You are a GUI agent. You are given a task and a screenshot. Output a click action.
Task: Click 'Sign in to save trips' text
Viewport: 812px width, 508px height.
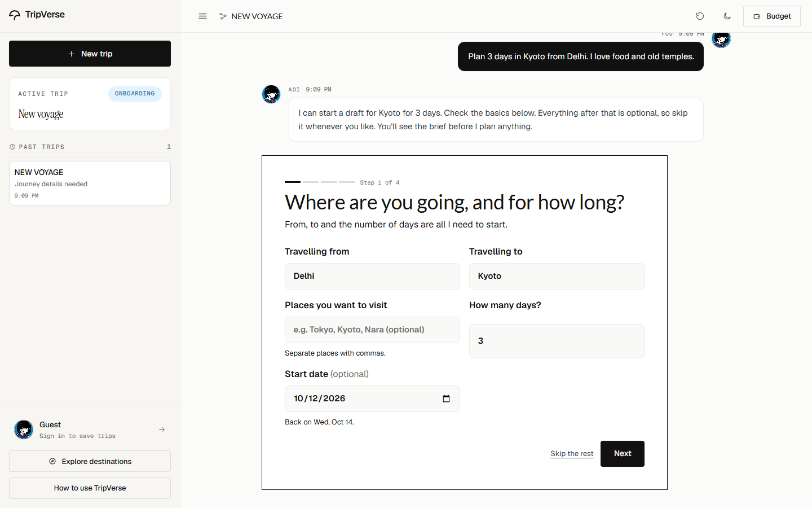(x=77, y=436)
